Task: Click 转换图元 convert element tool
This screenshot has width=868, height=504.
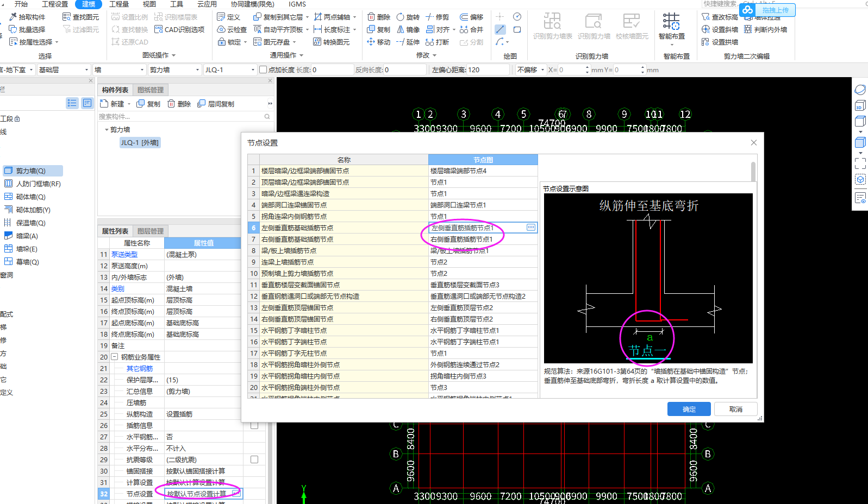Action: [x=332, y=42]
